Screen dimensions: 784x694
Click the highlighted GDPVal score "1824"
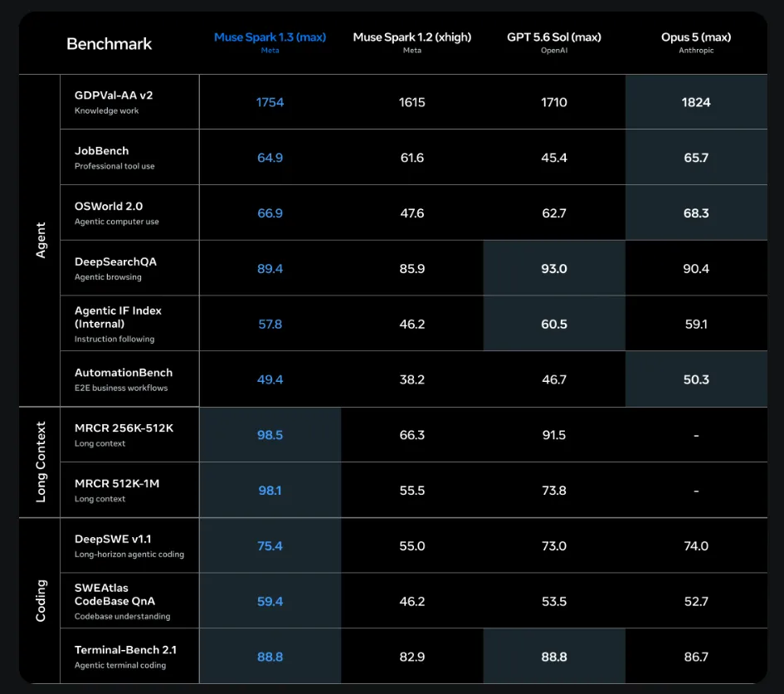coord(696,102)
